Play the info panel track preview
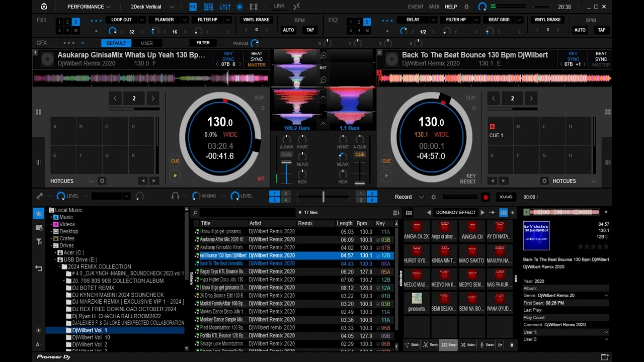The image size is (644, 362). click(526, 213)
